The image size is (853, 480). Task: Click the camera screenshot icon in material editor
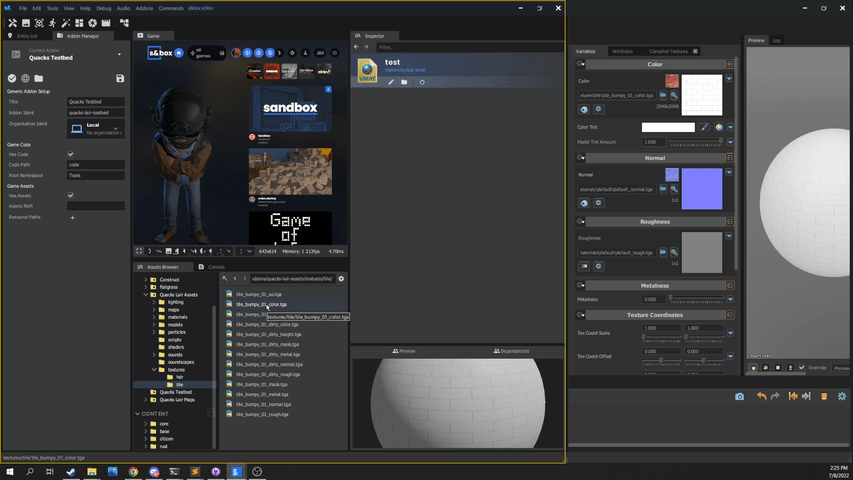739,396
